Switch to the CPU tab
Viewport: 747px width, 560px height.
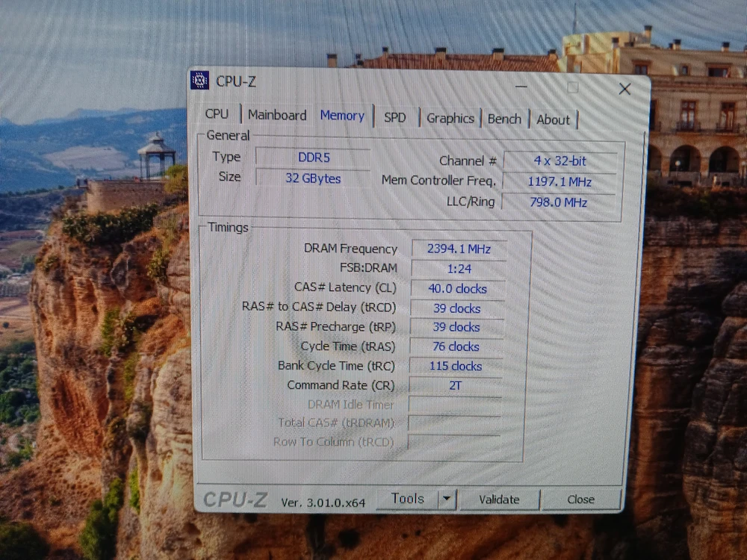pyautogui.click(x=217, y=114)
